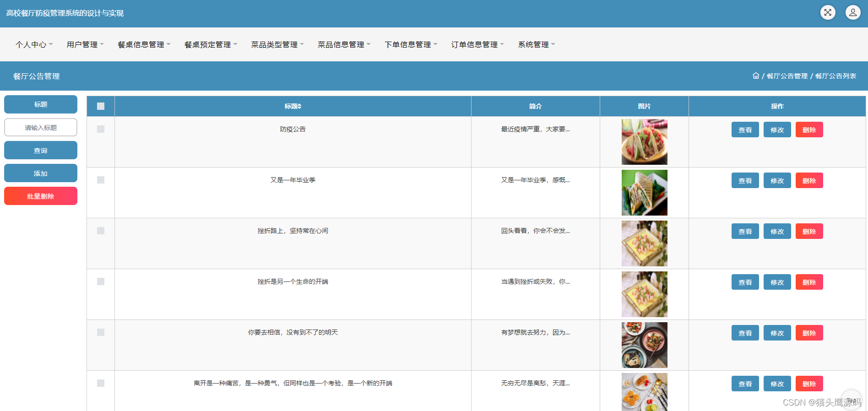Click the 图片 column header

point(645,106)
